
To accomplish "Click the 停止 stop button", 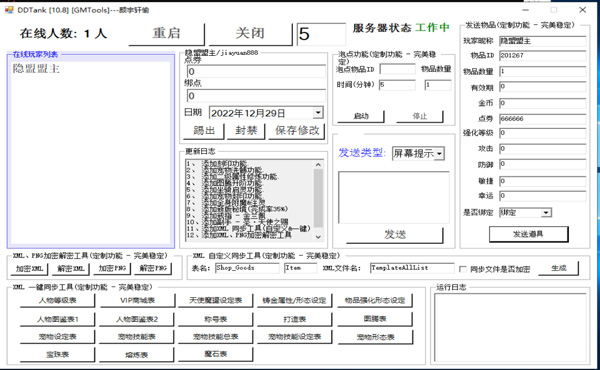I will tap(420, 116).
